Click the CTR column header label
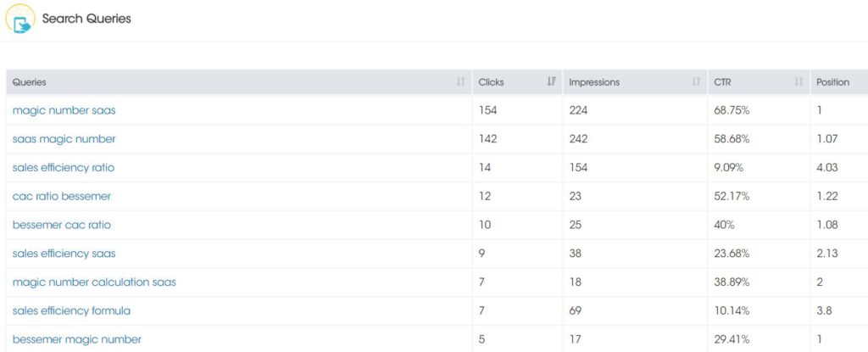Viewport: 868px width, 352px height. (722, 82)
